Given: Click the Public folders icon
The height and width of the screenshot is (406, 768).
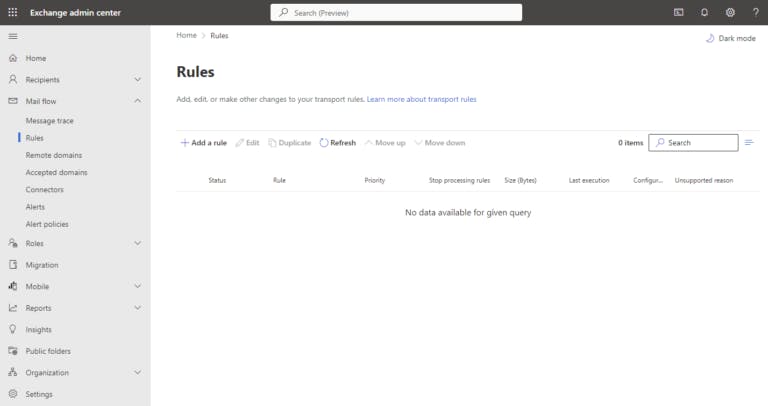Looking at the screenshot, I should [x=13, y=351].
